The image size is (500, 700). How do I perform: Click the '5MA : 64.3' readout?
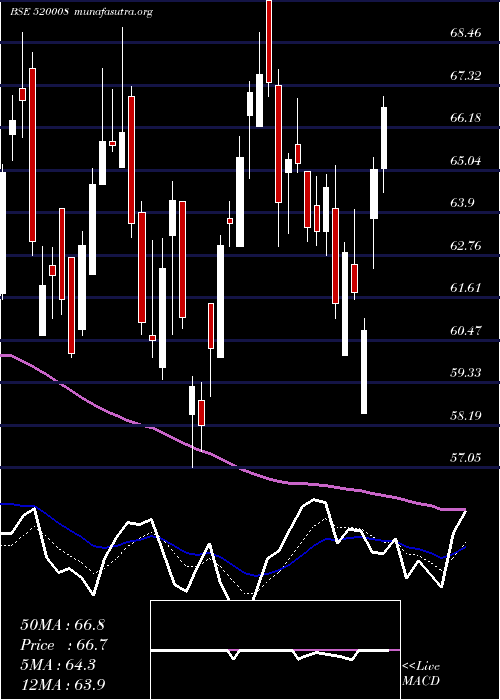point(58,665)
